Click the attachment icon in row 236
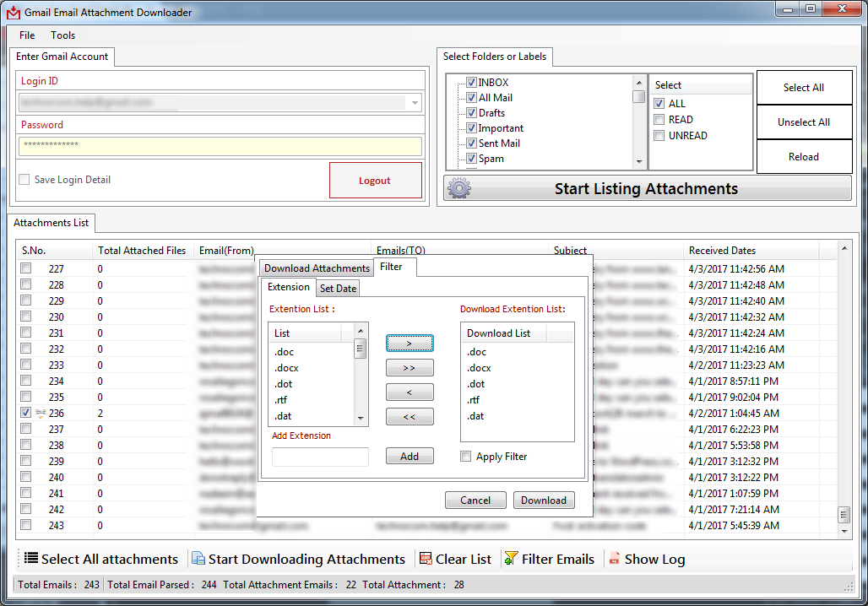 point(41,413)
